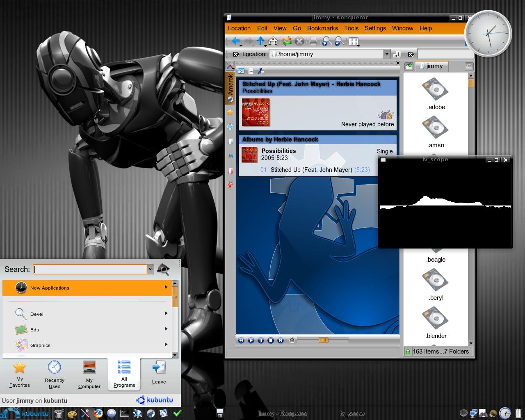Expand the Kickoff search box dropdown arrow

(x=151, y=269)
